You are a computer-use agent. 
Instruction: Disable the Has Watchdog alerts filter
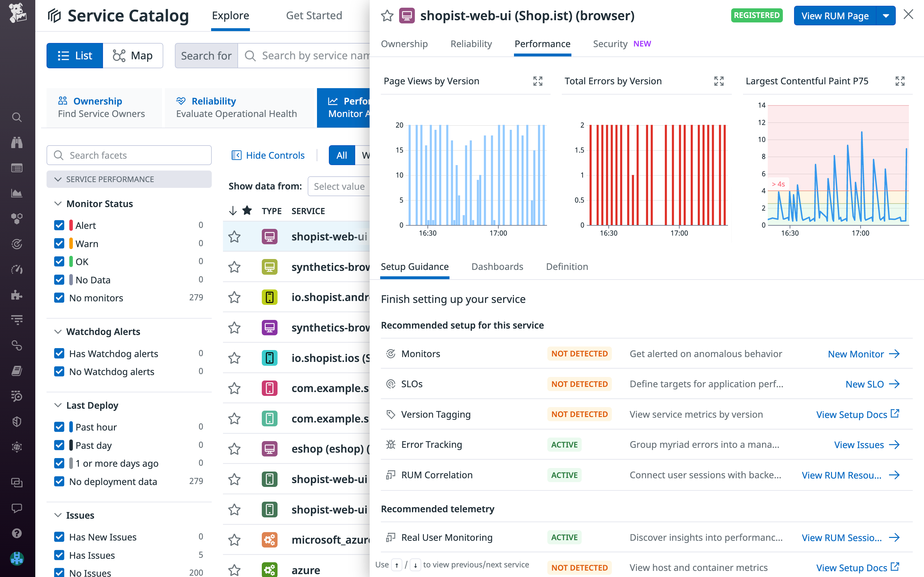pos(59,353)
